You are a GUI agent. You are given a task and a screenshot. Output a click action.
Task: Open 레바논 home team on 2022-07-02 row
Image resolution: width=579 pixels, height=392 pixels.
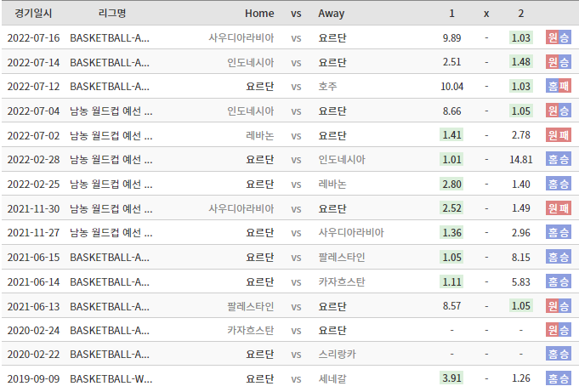(x=259, y=135)
